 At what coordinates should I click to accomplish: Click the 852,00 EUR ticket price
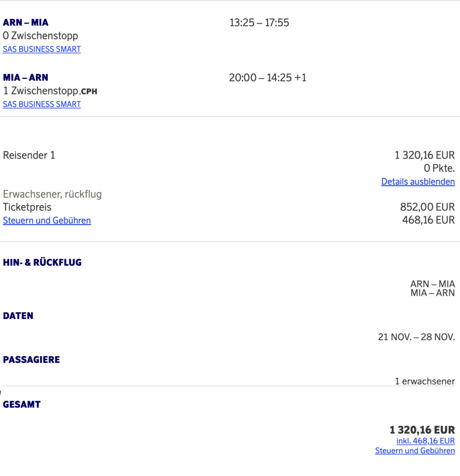point(427,207)
